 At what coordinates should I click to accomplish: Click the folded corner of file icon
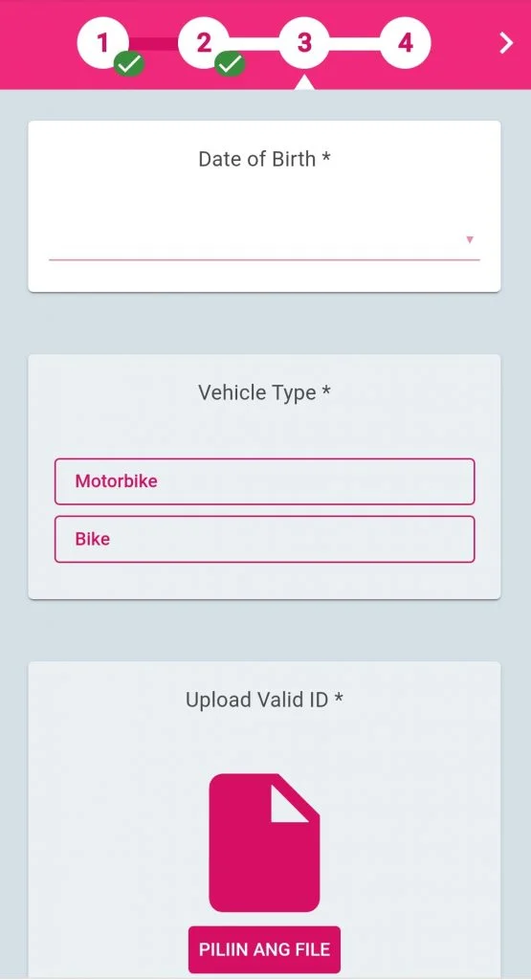click(290, 804)
